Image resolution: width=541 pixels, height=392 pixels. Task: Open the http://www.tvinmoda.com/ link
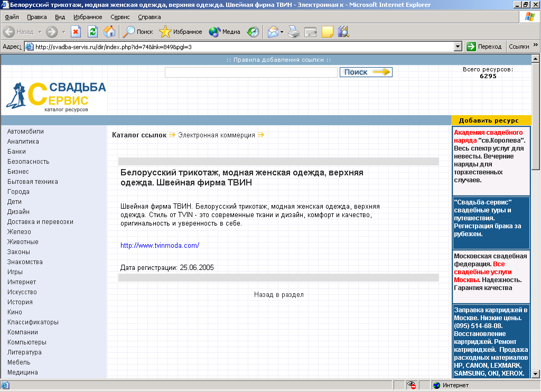point(160,245)
